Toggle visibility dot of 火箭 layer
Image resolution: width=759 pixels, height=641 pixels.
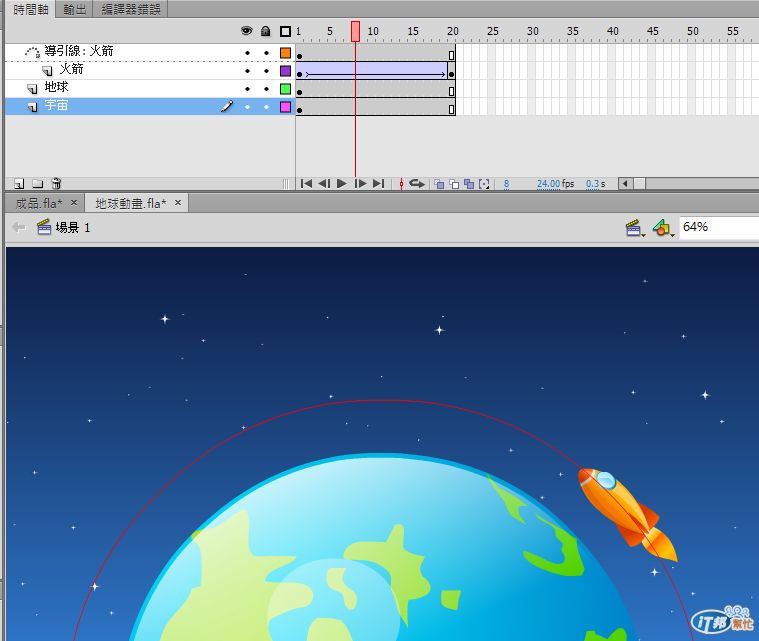click(x=247, y=71)
